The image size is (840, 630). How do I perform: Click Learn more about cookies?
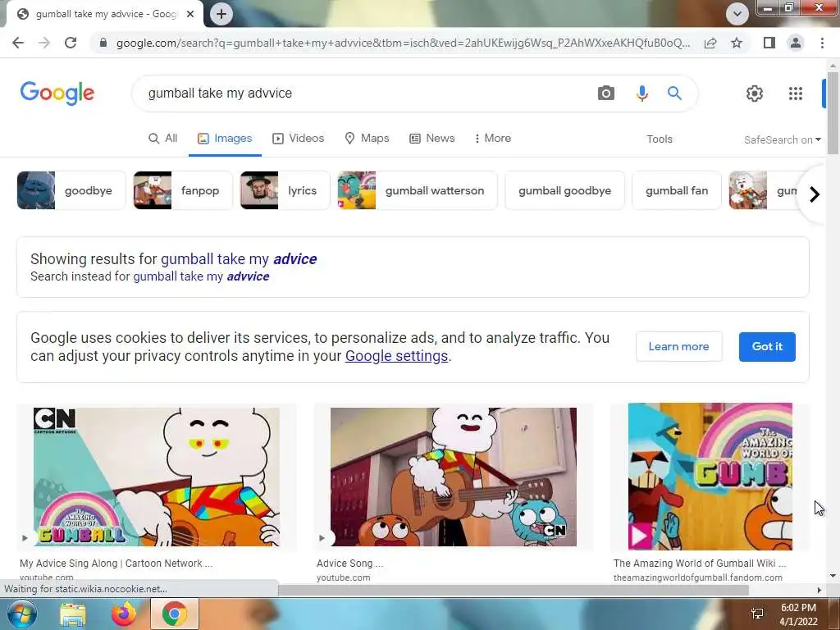678,347
